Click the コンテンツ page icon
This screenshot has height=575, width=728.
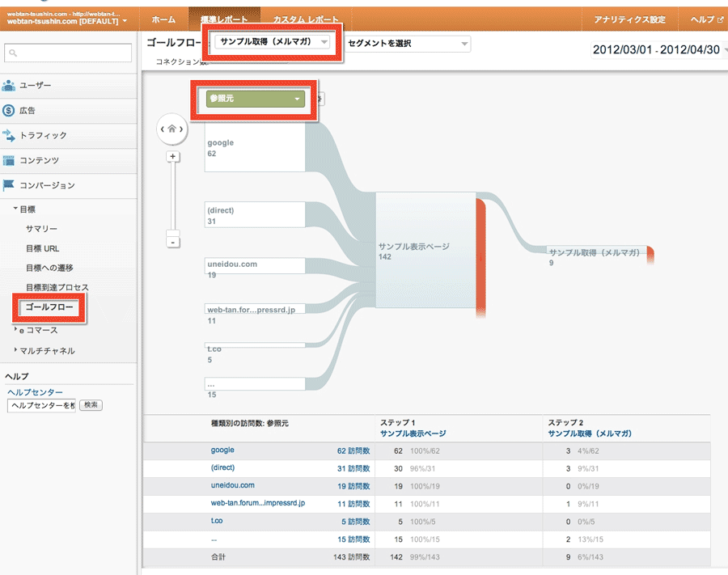[x=10, y=160]
